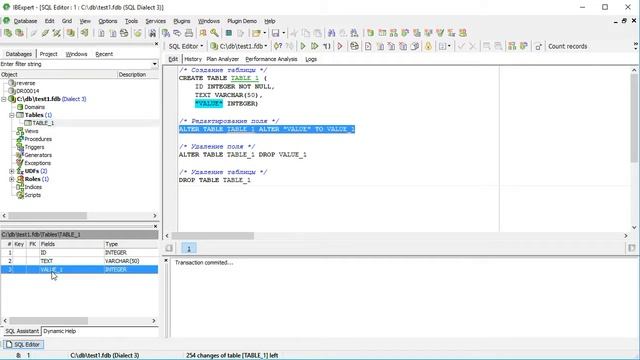Viewport: 640px width, 360px height.
Task: Select TABLE_1 in the database tree
Action: coord(43,123)
